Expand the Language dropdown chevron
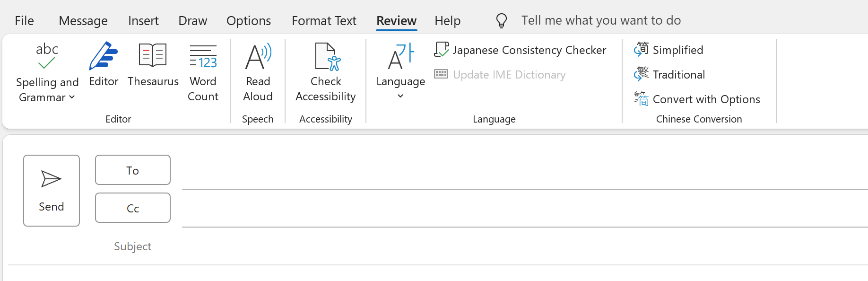The height and width of the screenshot is (281, 868). [x=400, y=96]
